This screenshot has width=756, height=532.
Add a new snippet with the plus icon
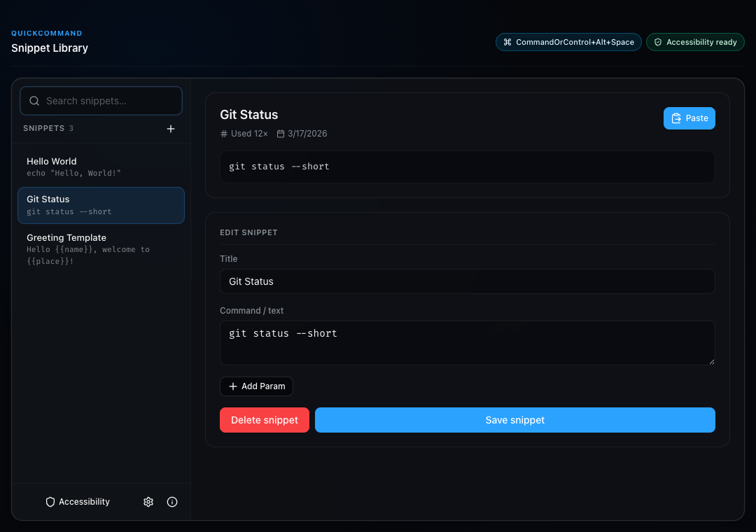tap(171, 129)
